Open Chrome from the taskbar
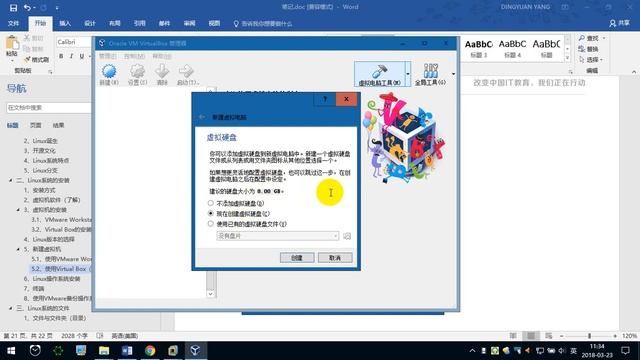The width and height of the screenshot is (640, 360). click(150, 351)
